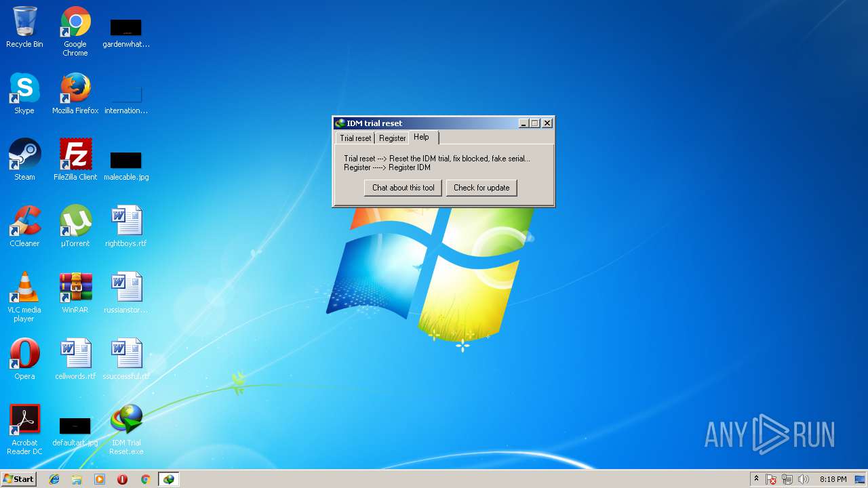The image size is (868, 488).
Task: Show hidden system tray icons
Action: (x=756, y=479)
